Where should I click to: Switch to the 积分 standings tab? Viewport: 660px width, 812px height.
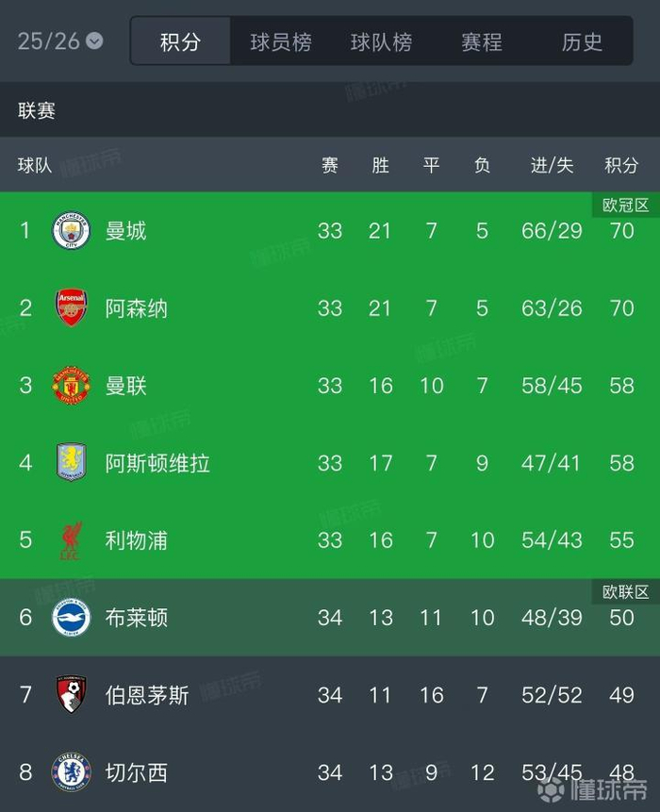[180, 41]
